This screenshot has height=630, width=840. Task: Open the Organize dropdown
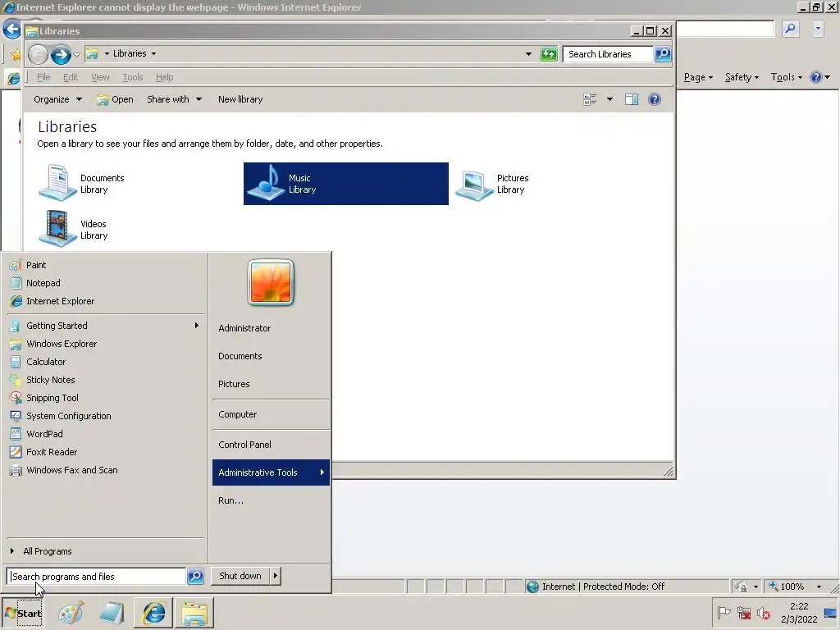[x=57, y=99]
